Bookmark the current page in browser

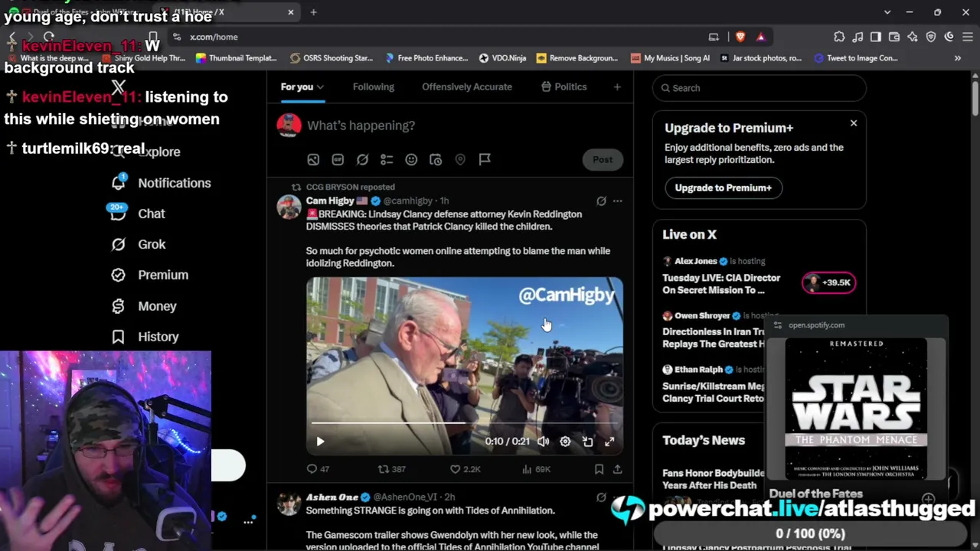(x=153, y=37)
